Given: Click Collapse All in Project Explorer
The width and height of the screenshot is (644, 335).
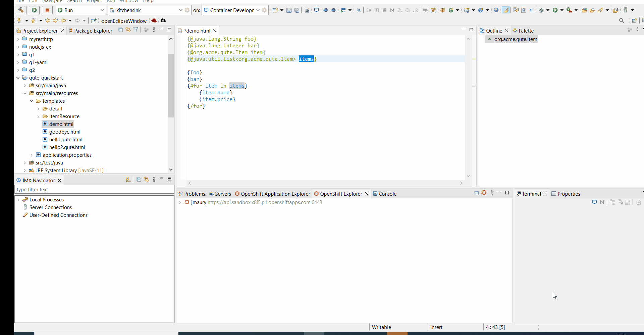Looking at the screenshot, I should pyautogui.click(x=121, y=30).
